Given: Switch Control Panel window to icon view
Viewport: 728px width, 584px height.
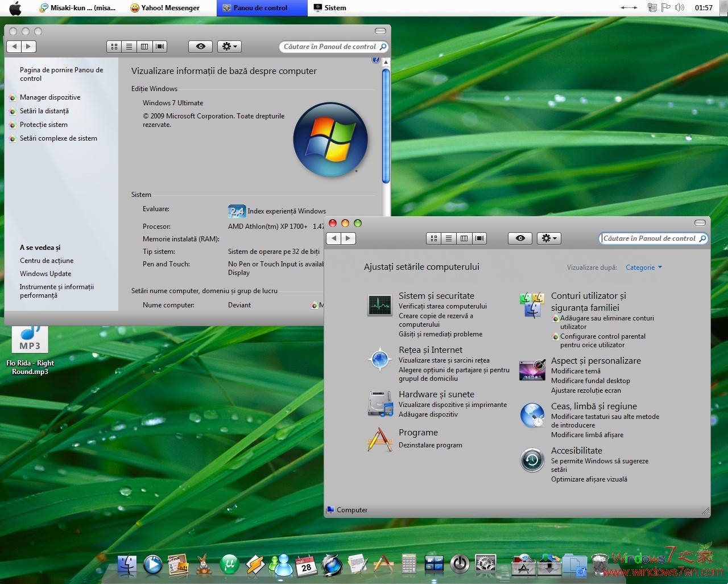Looking at the screenshot, I should pyautogui.click(x=434, y=238).
